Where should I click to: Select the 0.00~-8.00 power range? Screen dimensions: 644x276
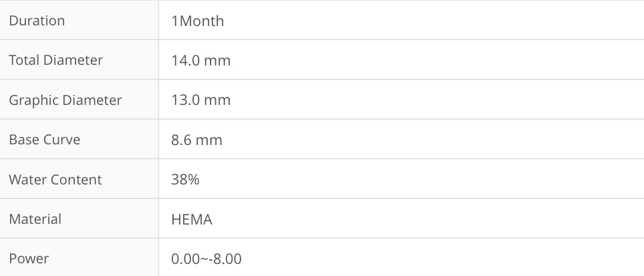(206, 259)
